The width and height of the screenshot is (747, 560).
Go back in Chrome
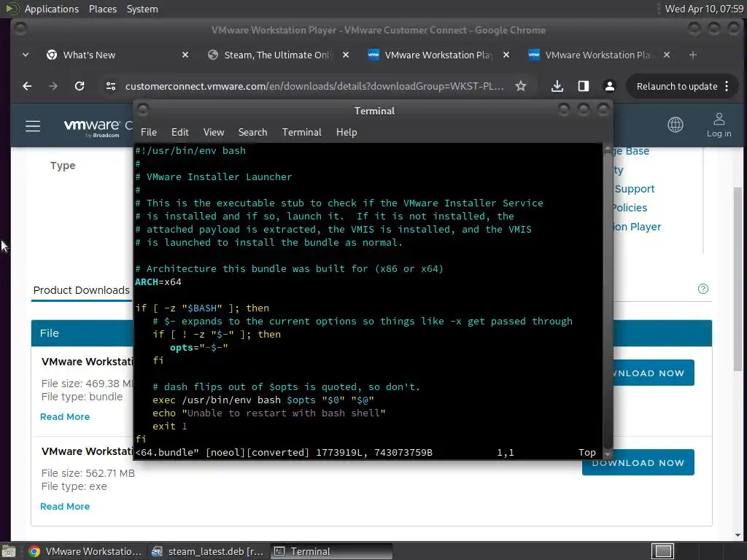[x=27, y=86]
